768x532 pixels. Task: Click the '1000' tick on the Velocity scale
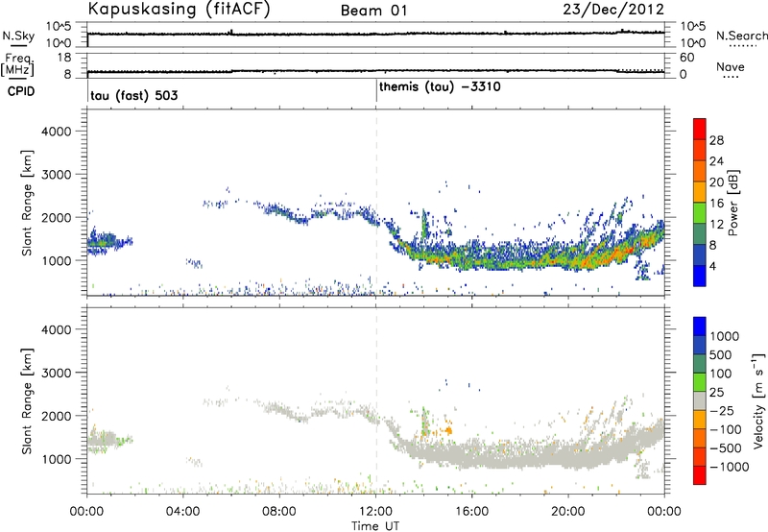click(x=724, y=336)
